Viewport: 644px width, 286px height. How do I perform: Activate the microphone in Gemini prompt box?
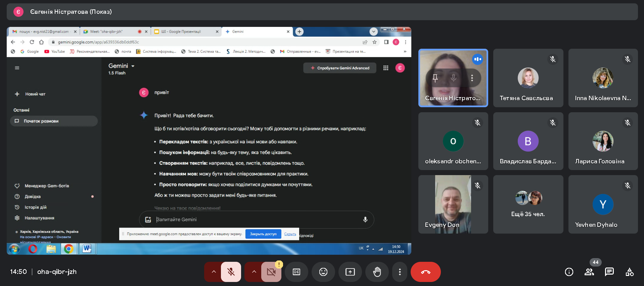[x=365, y=219]
